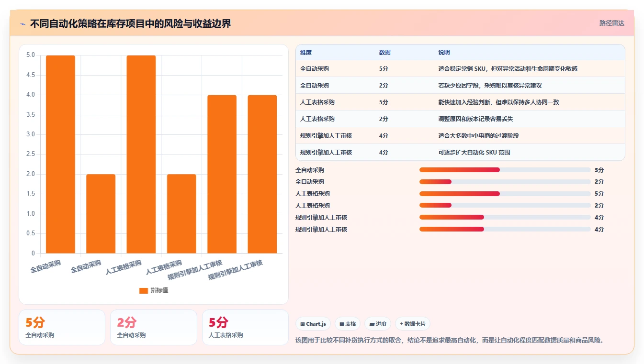This screenshot has height=364, width=644.
Task: Click the Chart.js tag
Action: point(313,324)
